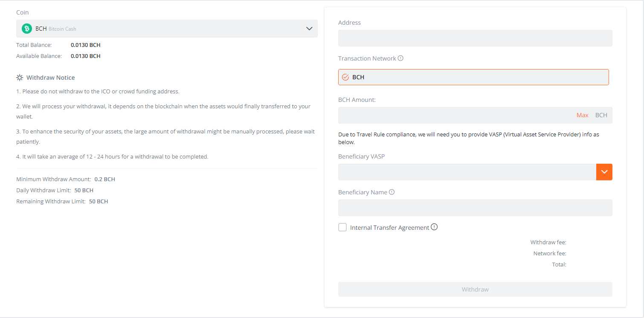Click the Transaction Network info icon
The width and height of the screenshot is (644, 318).
(x=400, y=58)
